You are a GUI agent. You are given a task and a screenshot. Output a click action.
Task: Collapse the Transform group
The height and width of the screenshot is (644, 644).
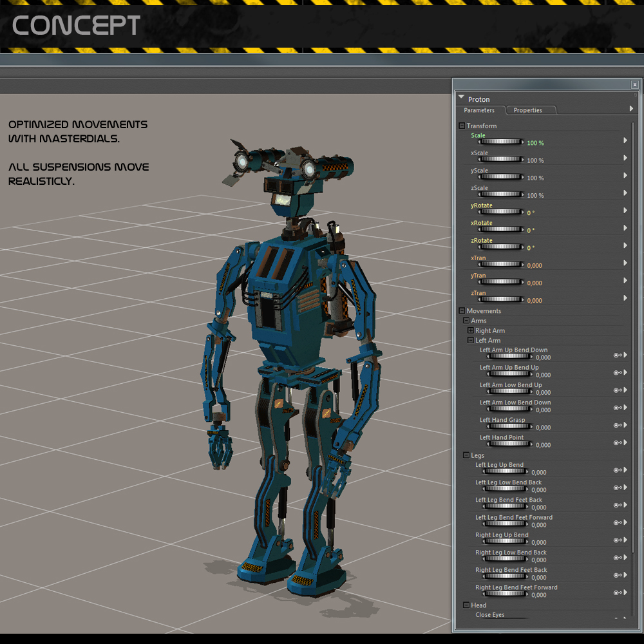[x=462, y=126]
